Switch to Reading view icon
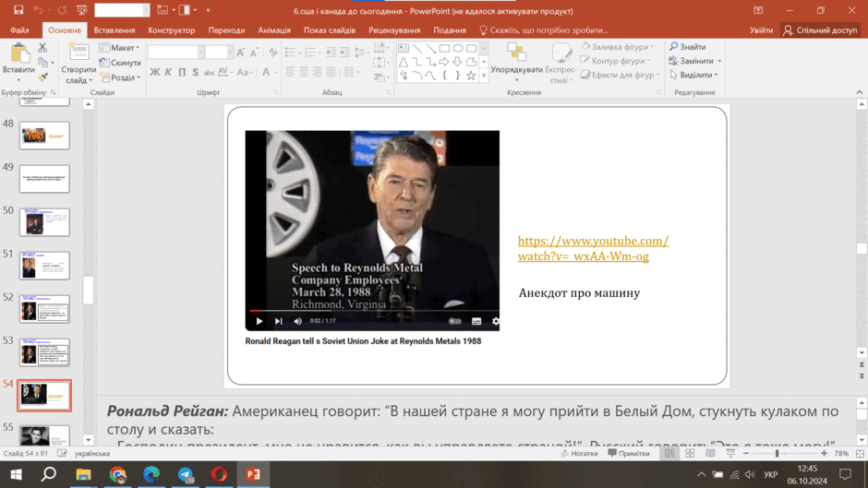This screenshot has width=868, height=488. (x=710, y=453)
